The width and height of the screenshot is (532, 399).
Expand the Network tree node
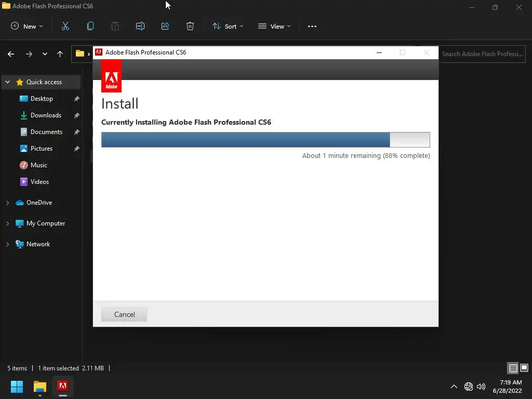point(7,244)
